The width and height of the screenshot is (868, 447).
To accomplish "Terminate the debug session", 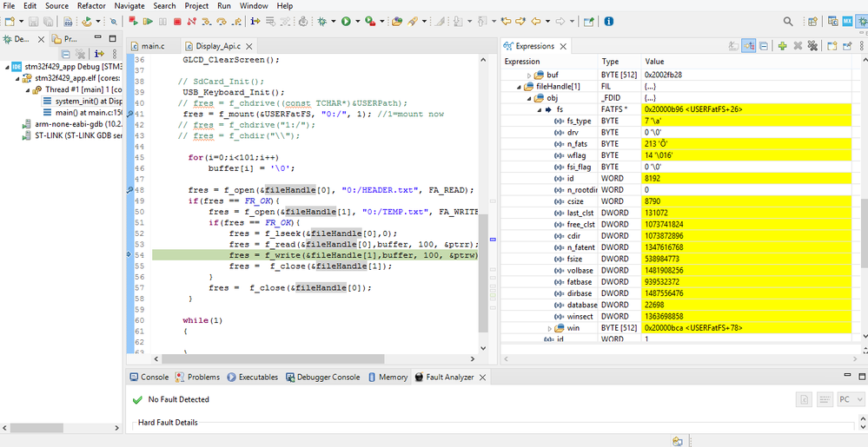I will (177, 22).
